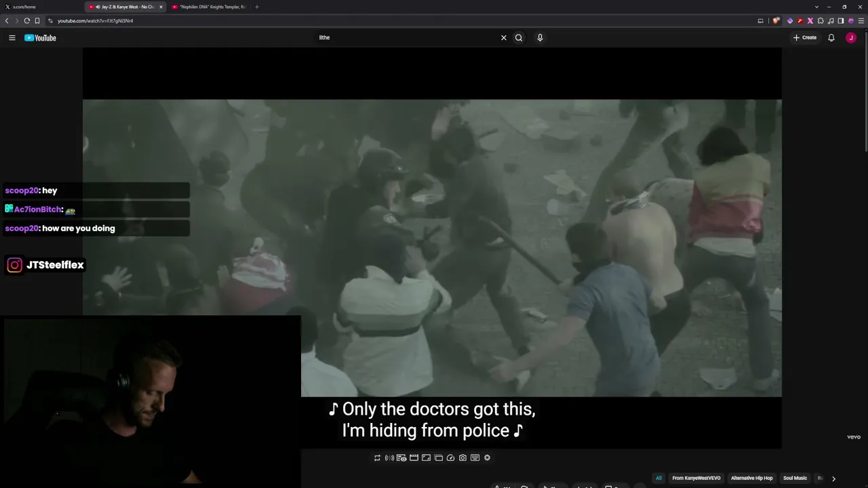Click the volume boost speaker icon
This screenshot has width=868, height=488.
coord(389,458)
